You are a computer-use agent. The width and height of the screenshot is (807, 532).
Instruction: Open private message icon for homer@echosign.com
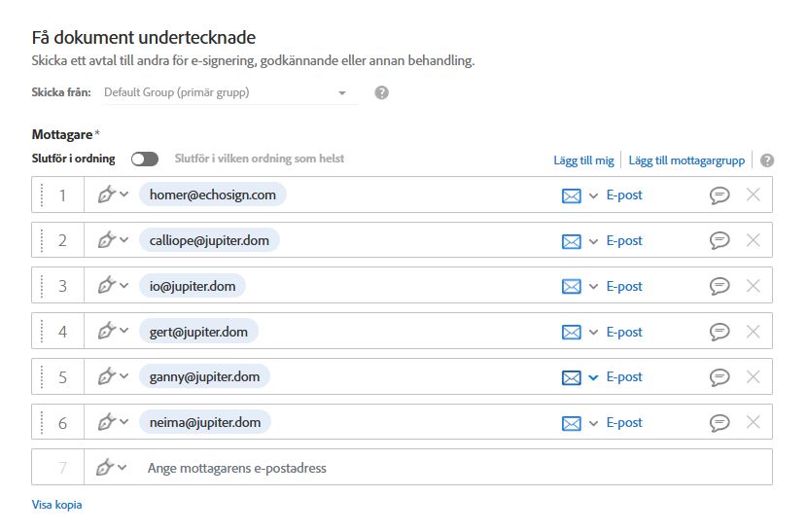(719, 195)
